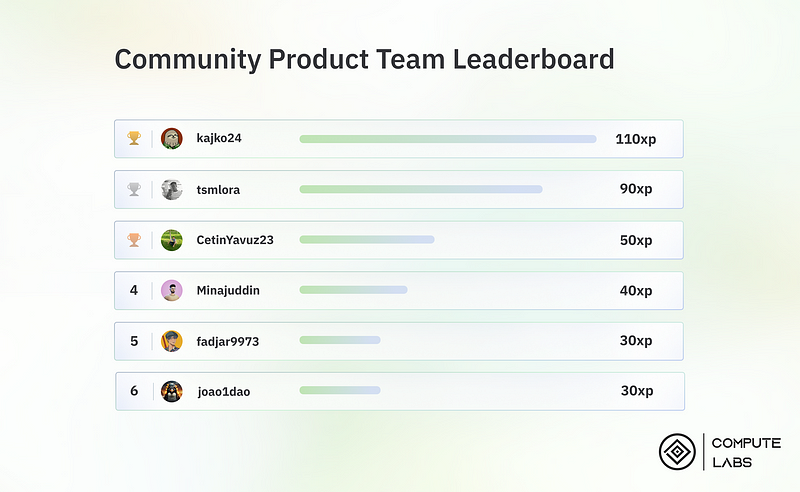Viewport: 800px width, 492px height.
Task: Click tsmlora's avatar picture
Action: 172,189
